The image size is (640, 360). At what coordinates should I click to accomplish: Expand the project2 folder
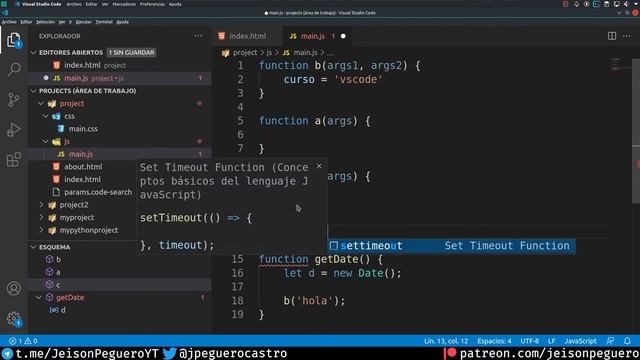41,204
